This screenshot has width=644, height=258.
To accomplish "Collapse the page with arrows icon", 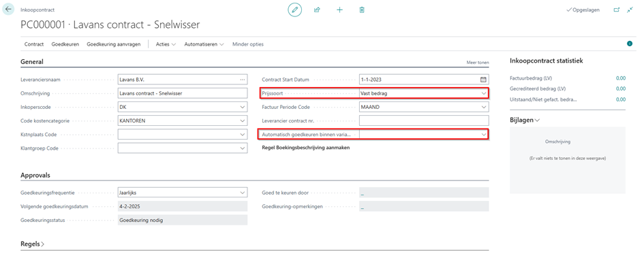I will click(630, 10).
